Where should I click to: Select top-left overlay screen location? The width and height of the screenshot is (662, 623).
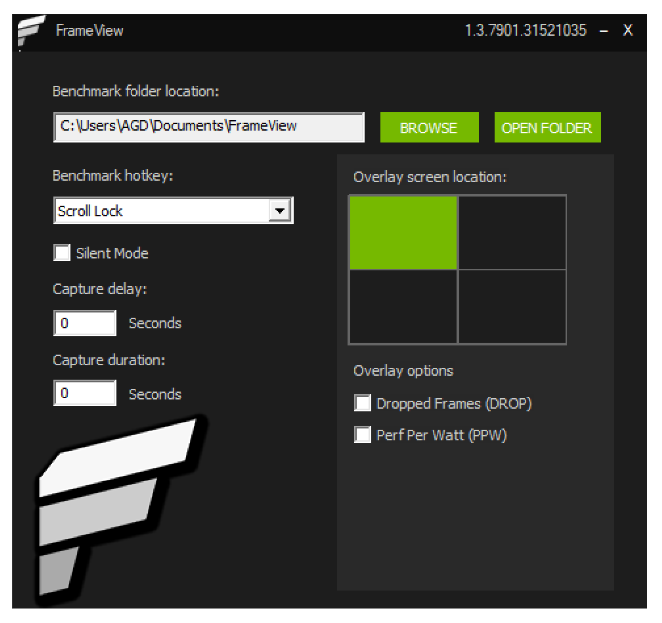coord(403,233)
